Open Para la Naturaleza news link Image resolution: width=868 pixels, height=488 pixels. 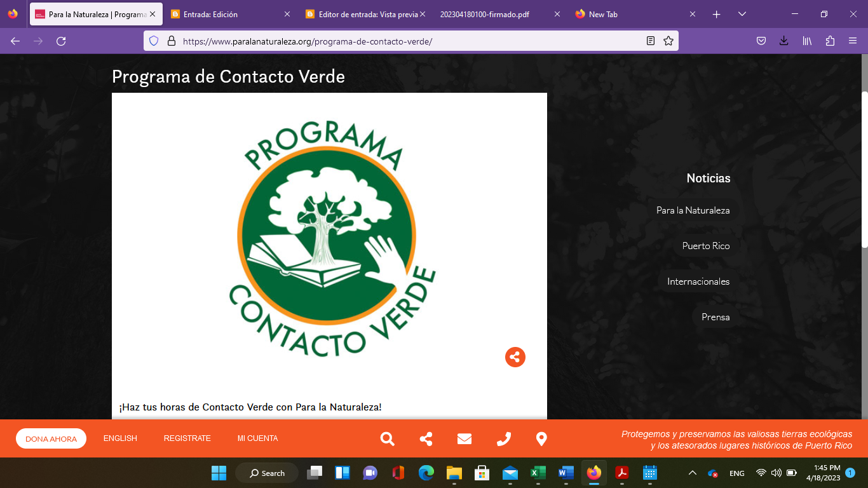pos(693,210)
